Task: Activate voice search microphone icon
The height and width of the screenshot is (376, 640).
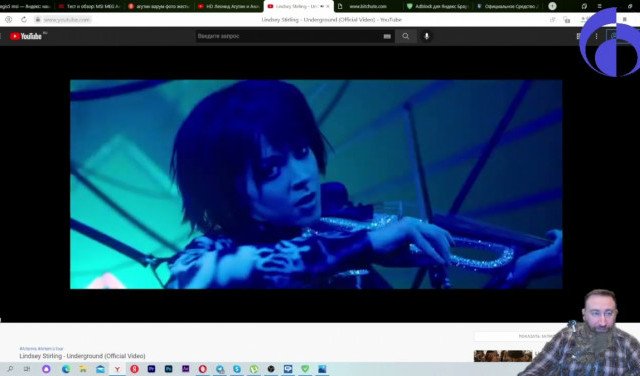Action: (427, 36)
